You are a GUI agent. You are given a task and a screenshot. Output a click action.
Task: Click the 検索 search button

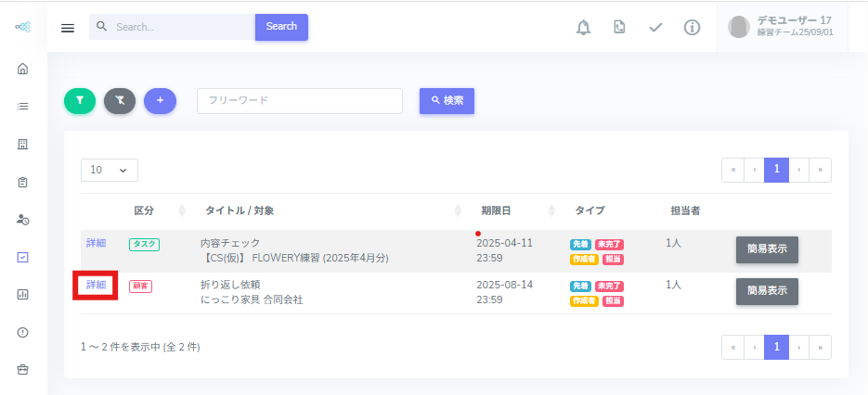tap(447, 100)
